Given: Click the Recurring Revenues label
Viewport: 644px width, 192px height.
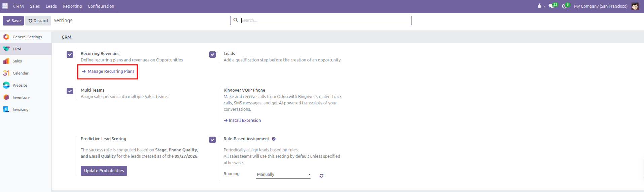Looking at the screenshot, I should [x=100, y=54].
